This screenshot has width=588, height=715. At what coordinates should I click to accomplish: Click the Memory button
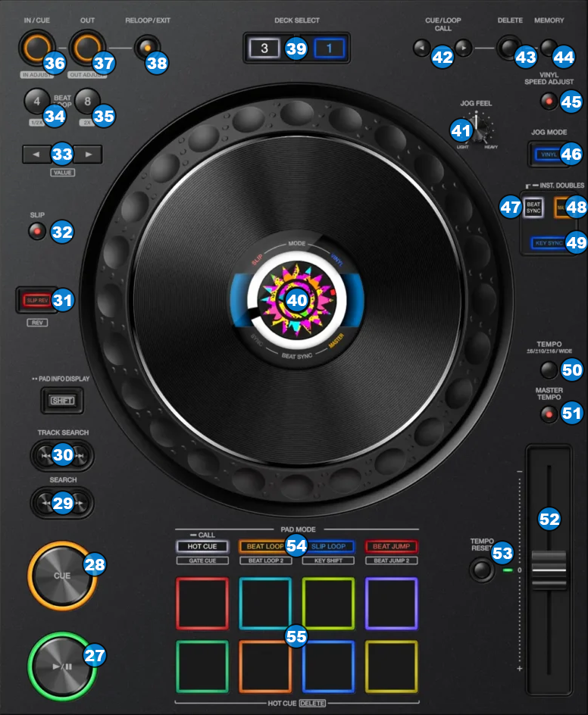pos(549,47)
